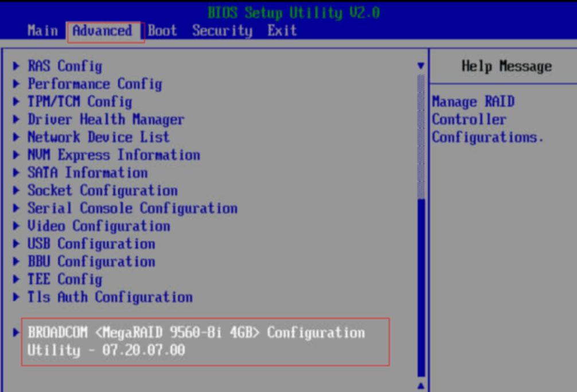Click arrow beside Network Device List
The height and width of the screenshot is (392, 577).
click(16, 137)
